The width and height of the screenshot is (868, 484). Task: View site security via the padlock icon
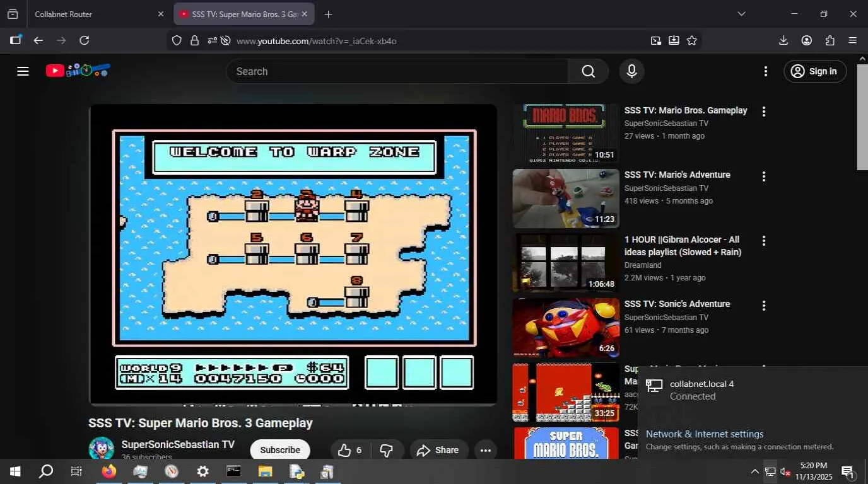click(x=194, y=41)
